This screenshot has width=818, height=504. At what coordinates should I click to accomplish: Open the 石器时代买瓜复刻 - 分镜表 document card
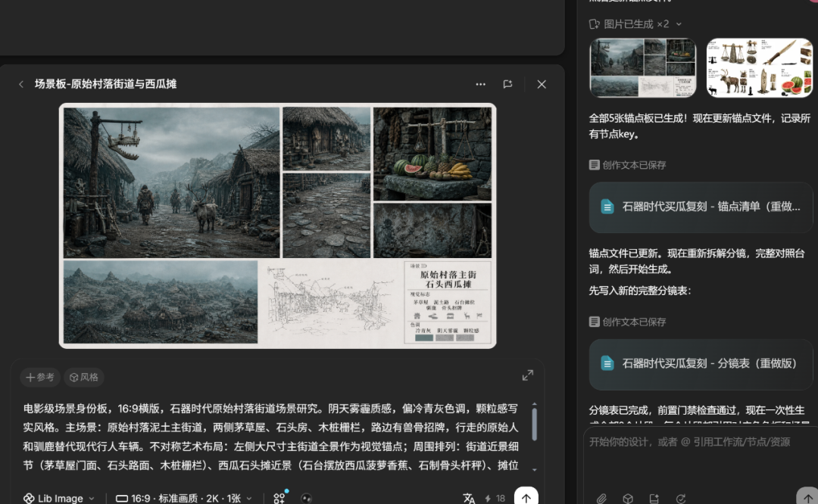coord(701,364)
